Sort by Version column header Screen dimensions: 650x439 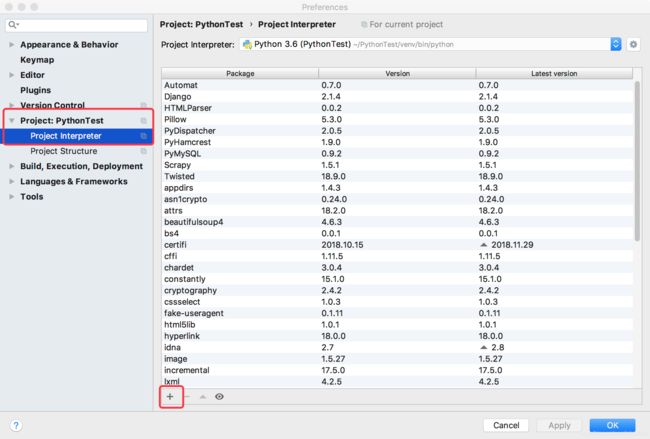pos(397,73)
